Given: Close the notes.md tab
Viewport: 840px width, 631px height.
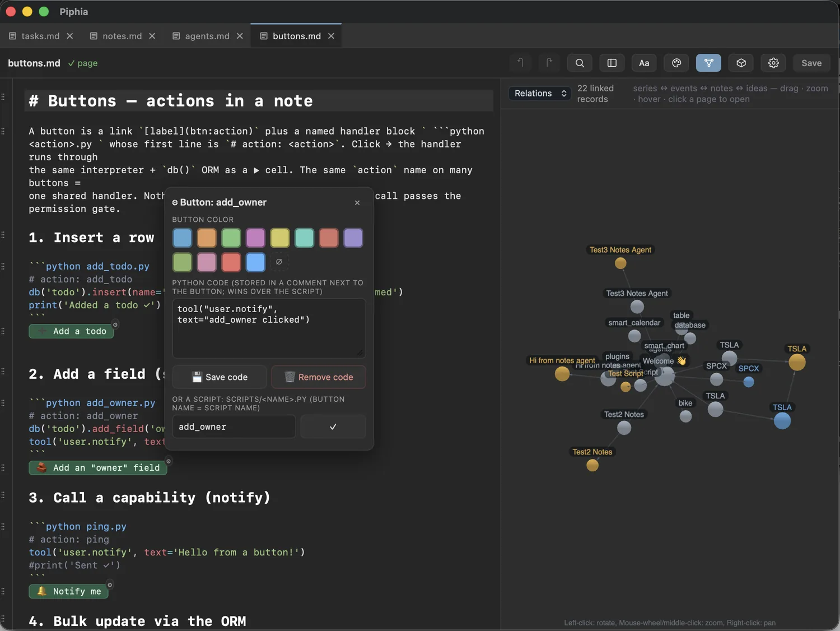Looking at the screenshot, I should pyautogui.click(x=152, y=36).
